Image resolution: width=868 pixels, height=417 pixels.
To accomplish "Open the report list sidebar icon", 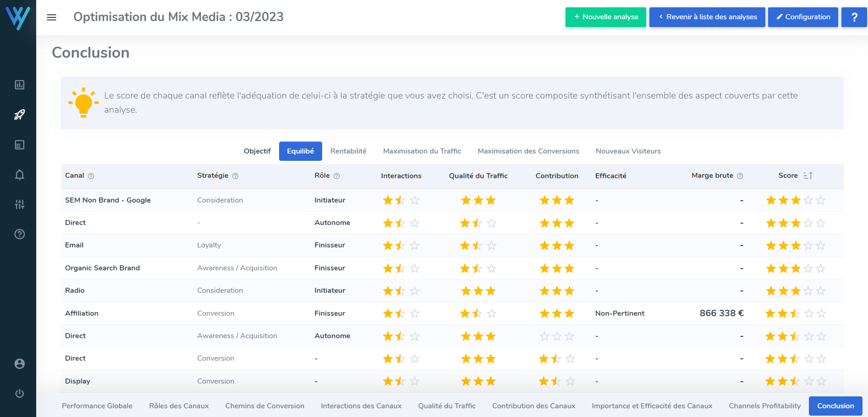I will (x=19, y=145).
